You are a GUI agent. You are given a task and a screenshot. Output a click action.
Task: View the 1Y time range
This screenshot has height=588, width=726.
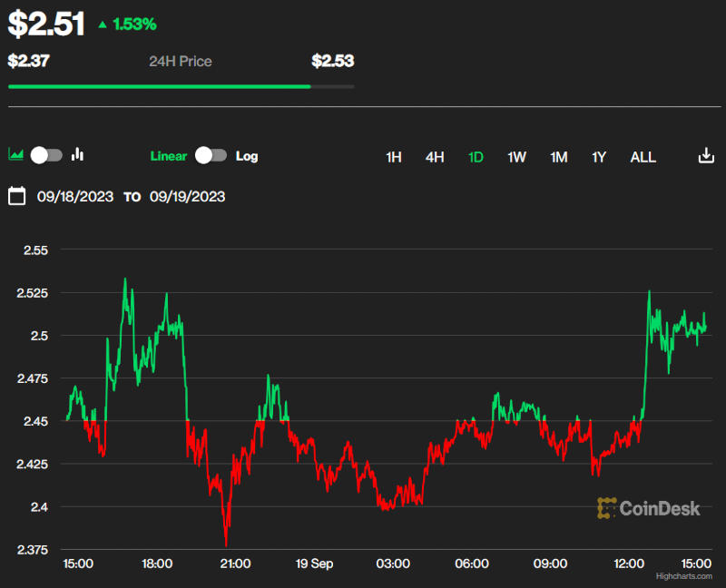pyautogui.click(x=599, y=157)
